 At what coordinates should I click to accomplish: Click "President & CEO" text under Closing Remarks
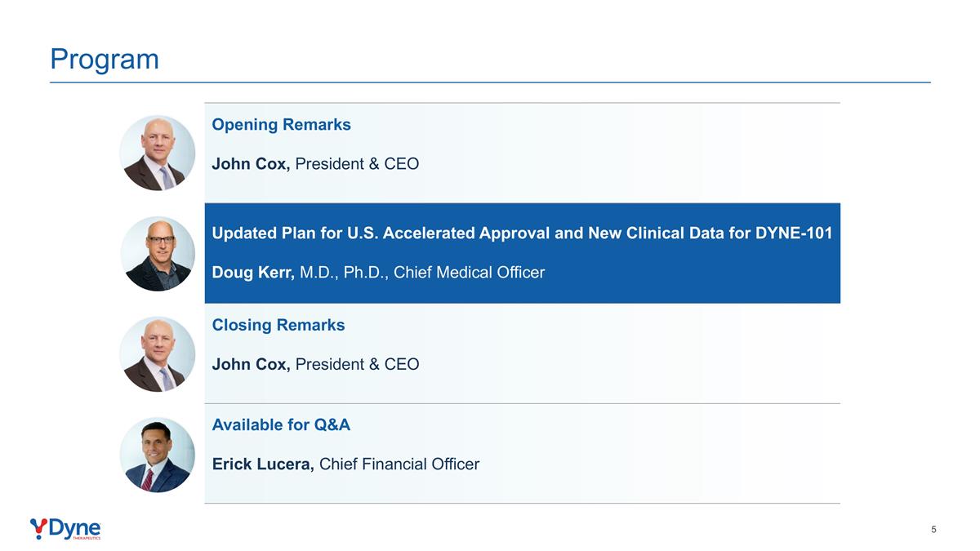coord(357,364)
